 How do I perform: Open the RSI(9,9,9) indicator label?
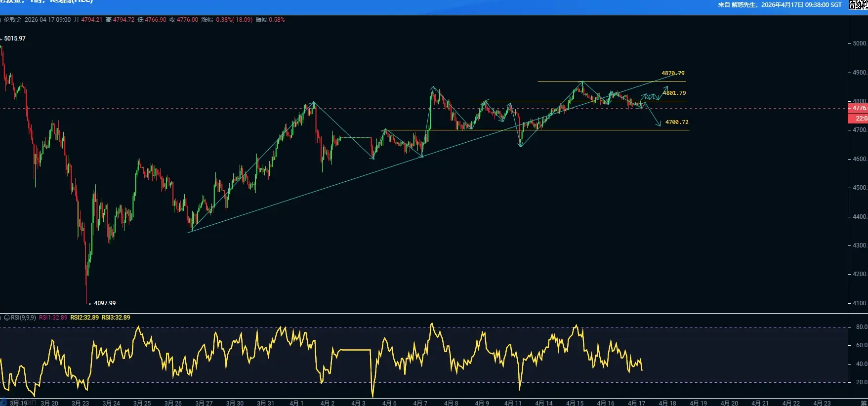coord(23,318)
